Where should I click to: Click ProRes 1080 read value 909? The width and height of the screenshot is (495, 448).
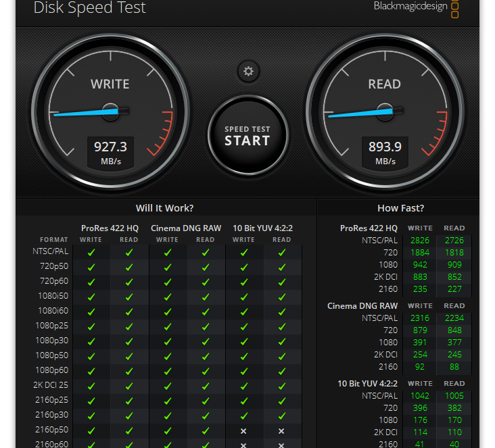(454, 265)
